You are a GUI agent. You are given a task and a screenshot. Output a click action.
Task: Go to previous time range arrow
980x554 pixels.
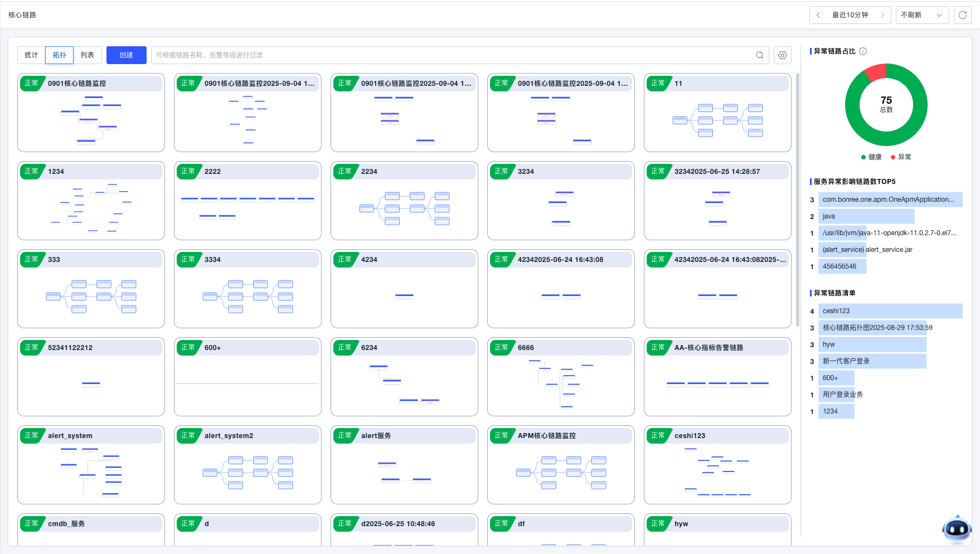(818, 15)
